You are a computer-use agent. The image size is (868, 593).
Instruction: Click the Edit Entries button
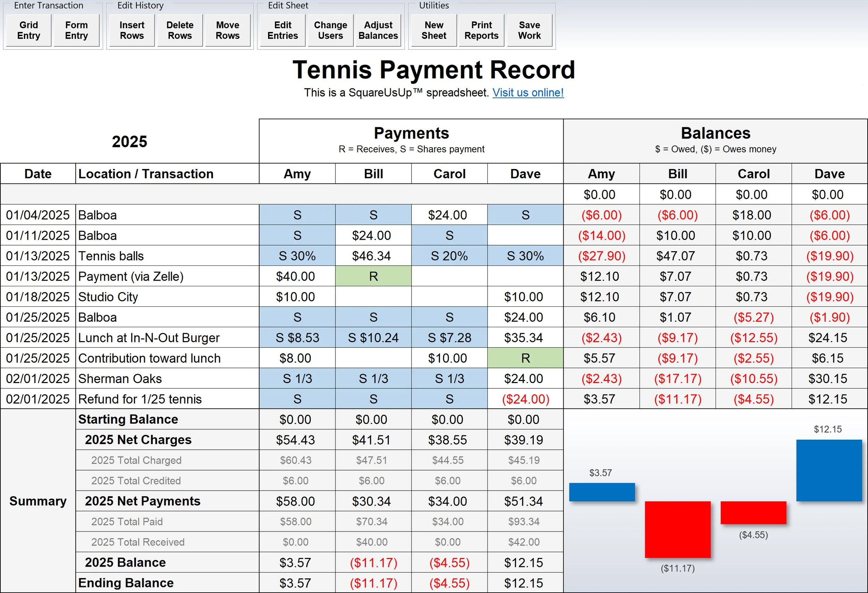point(282,30)
